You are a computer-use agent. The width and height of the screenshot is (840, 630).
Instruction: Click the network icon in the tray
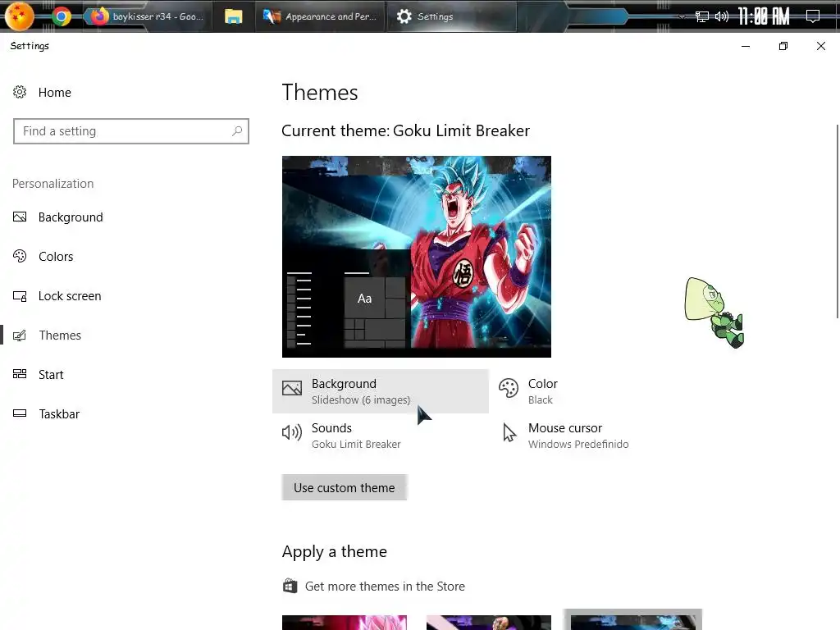(x=702, y=16)
